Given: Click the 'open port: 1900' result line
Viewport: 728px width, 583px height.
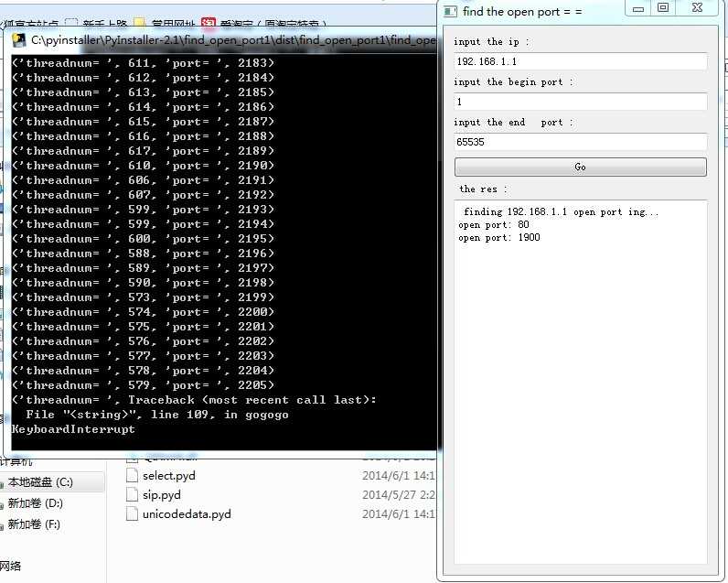Looking at the screenshot, I should click(499, 237).
